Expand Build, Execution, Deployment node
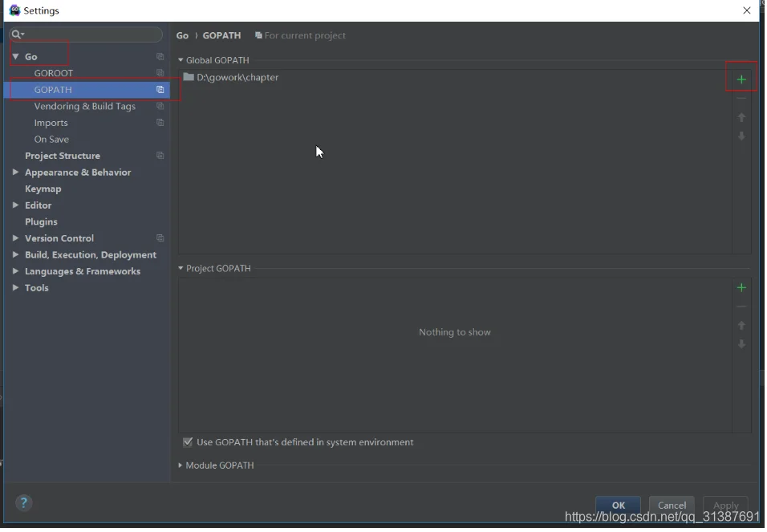 coord(16,255)
